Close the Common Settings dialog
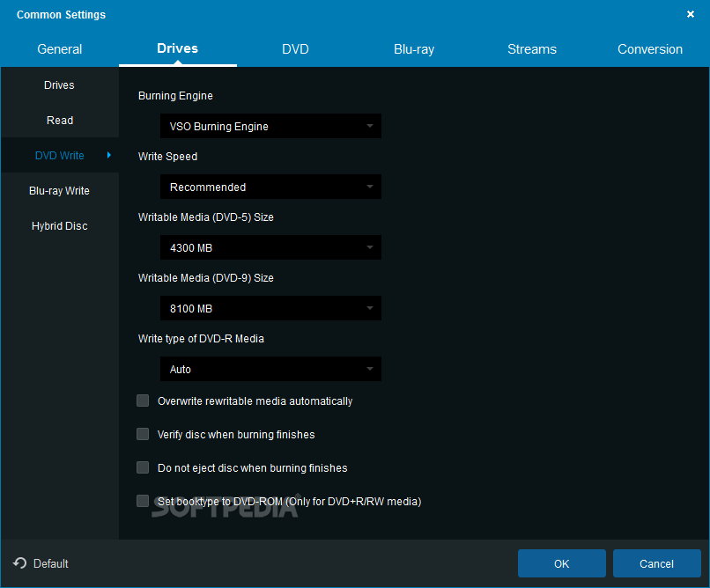710x588 pixels. 690,14
